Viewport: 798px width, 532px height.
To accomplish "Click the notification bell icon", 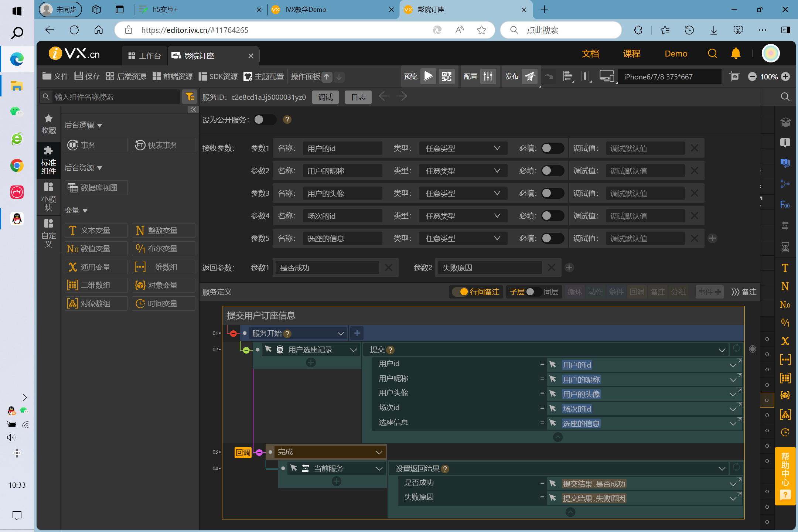I will pos(736,54).
